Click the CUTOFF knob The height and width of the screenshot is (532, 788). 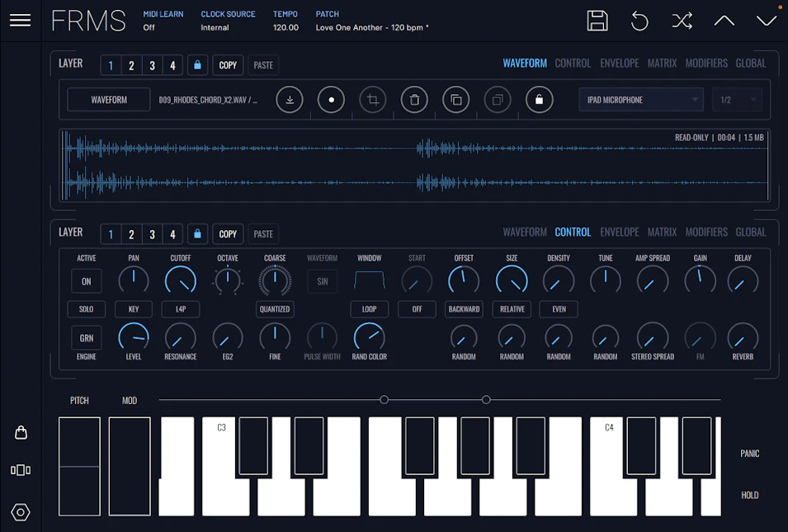click(x=181, y=281)
